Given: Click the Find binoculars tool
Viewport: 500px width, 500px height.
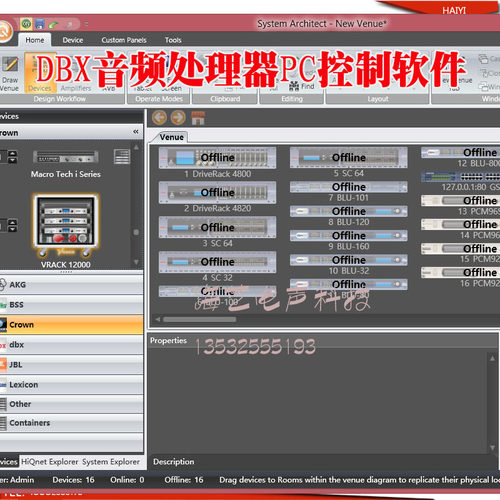Looking at the screenshot, I should pos(301,86).
